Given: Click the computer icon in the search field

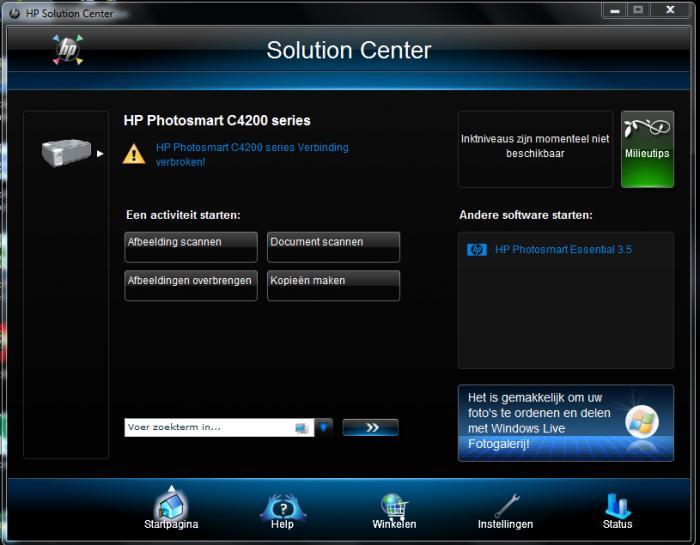Looking at the screenshot, I should 302,428.
